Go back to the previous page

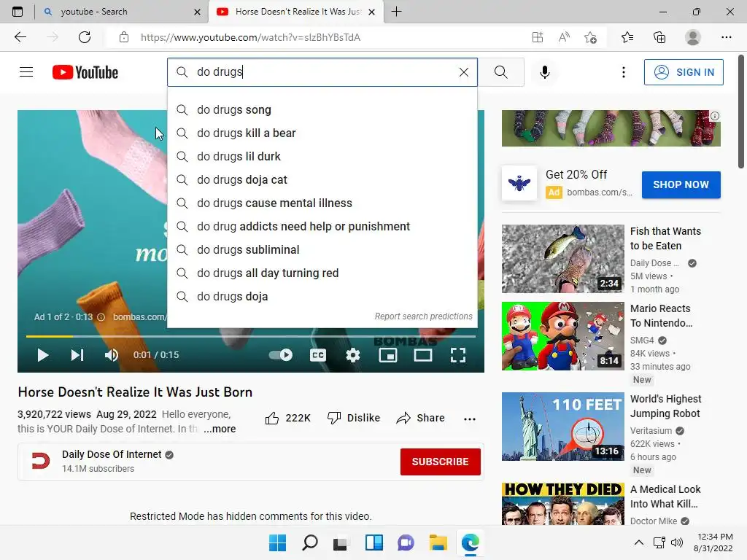(20, 37)
